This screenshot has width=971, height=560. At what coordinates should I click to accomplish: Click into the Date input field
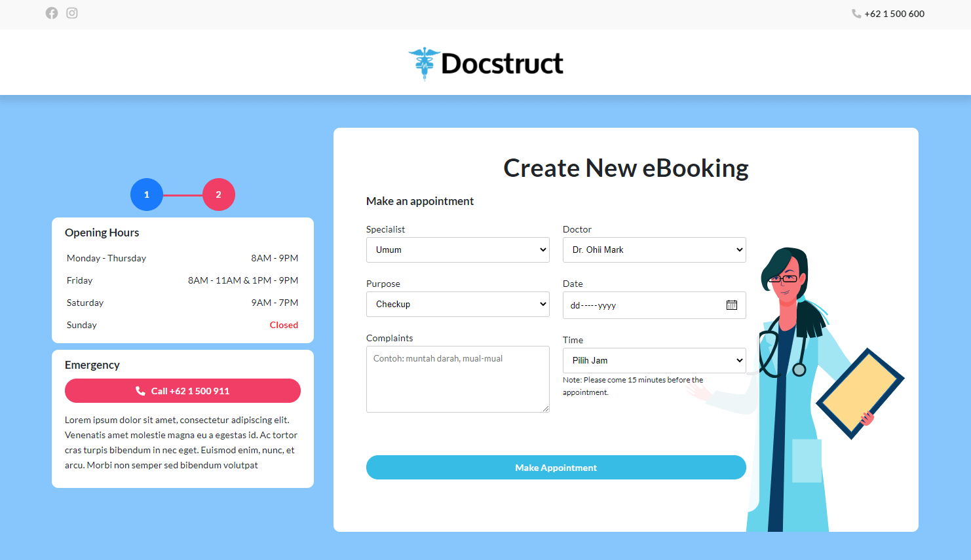tap(655, 305)
